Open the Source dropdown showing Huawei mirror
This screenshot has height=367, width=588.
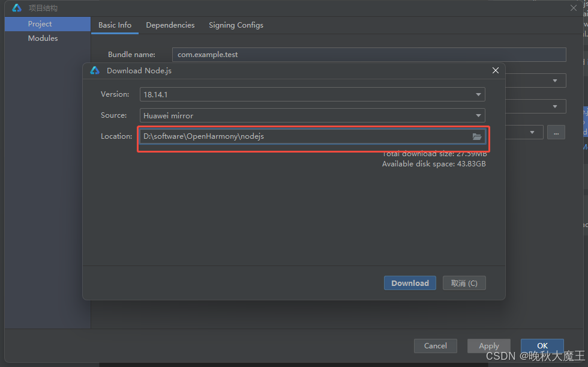pyautogui.click(x=478, y=115)
